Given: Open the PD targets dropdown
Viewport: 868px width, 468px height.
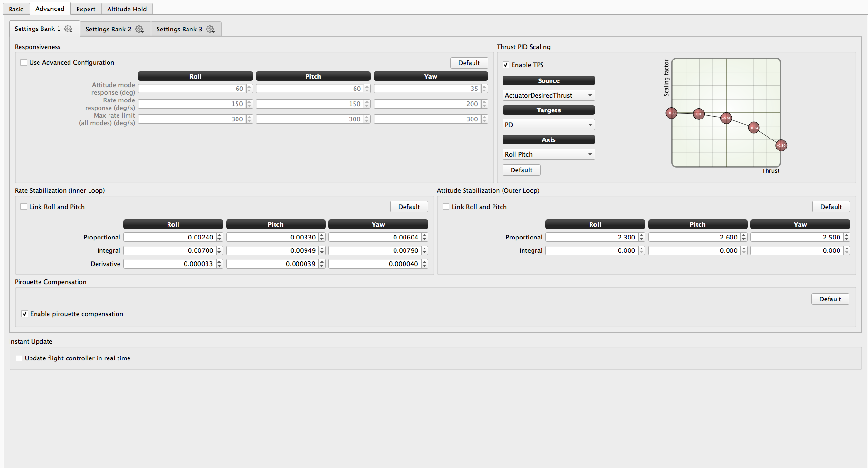Looking at the screenshot, I should 548,125.
